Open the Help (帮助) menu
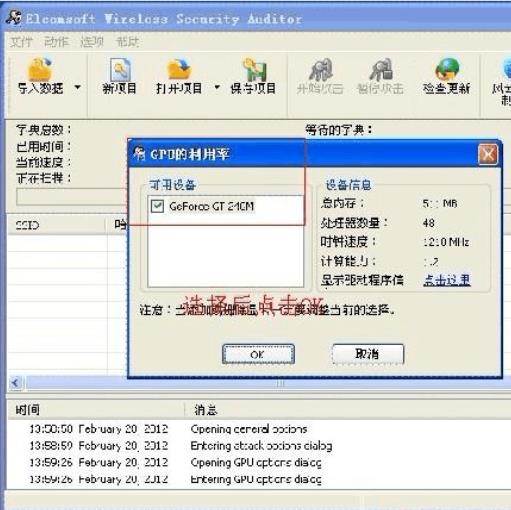 coord(127,42)
